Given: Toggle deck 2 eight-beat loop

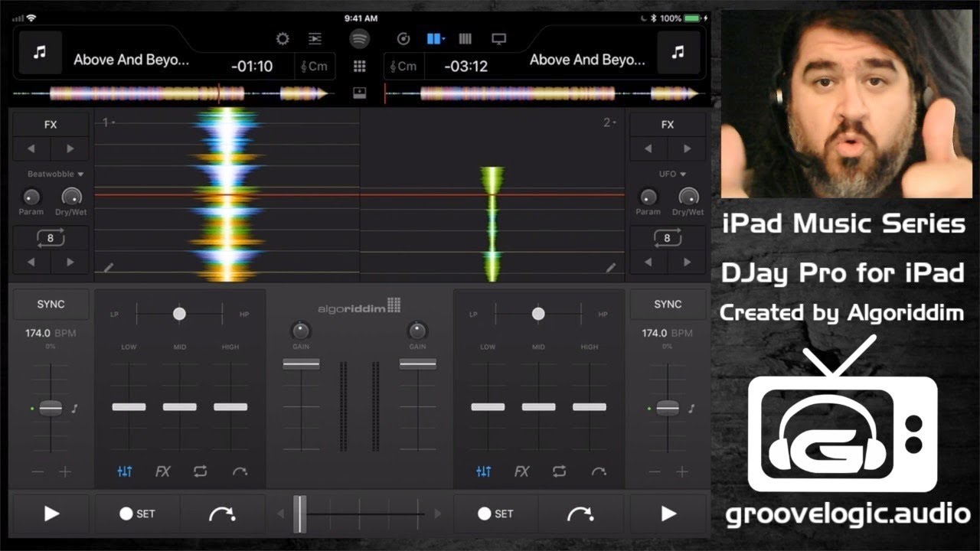Looking at the screenshot, I should 668,238.
